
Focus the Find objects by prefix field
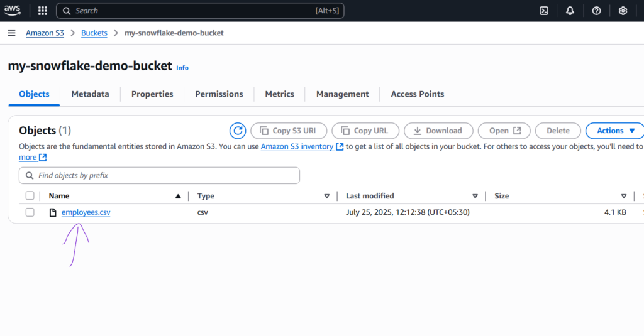point(159,176)
